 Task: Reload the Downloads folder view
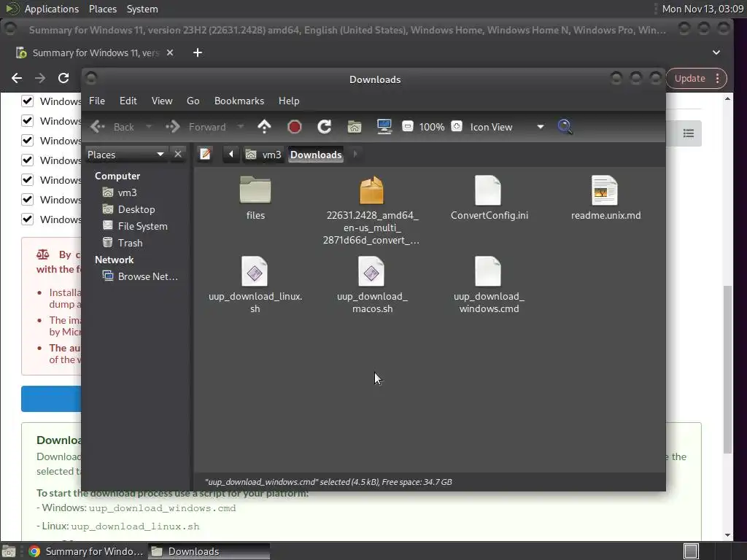point(325,127)
